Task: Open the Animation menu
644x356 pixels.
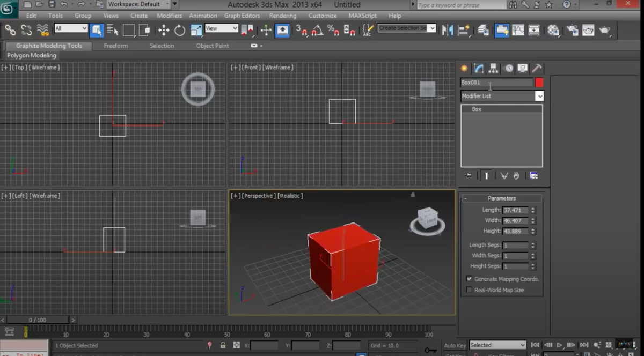Action: (x=203, y=16)
